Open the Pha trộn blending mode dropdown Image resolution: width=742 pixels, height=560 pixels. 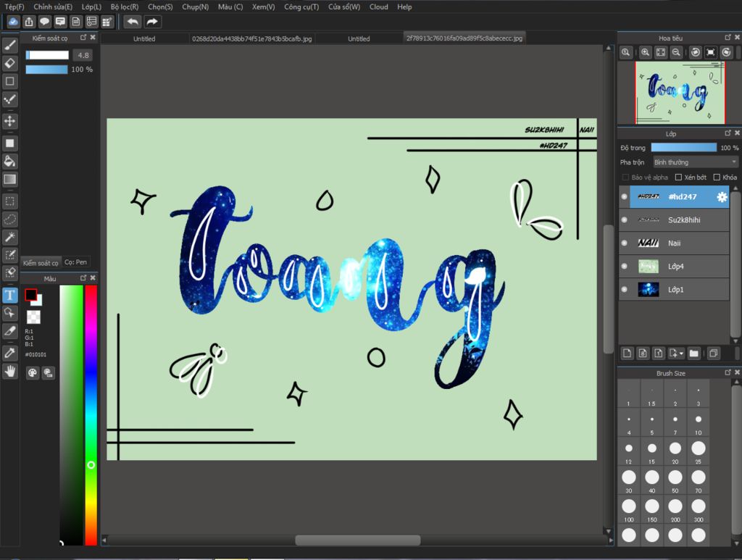pos(695,162)
